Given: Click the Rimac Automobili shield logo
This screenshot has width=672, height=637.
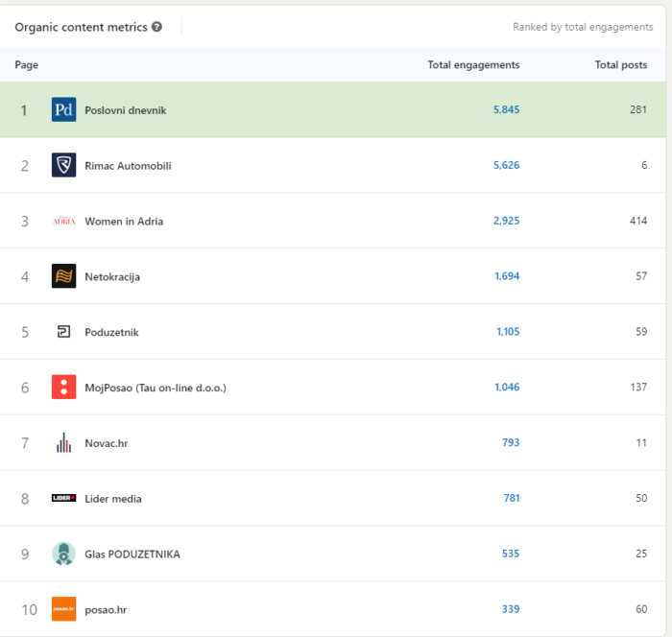Looking at the screenshot, I should 63,165.
